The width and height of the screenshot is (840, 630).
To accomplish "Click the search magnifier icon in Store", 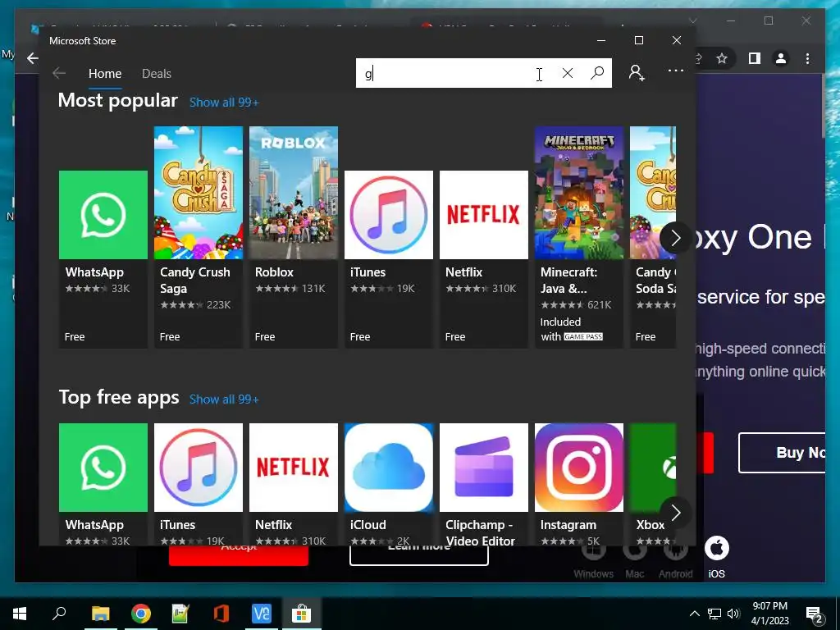I will (597, 73).
